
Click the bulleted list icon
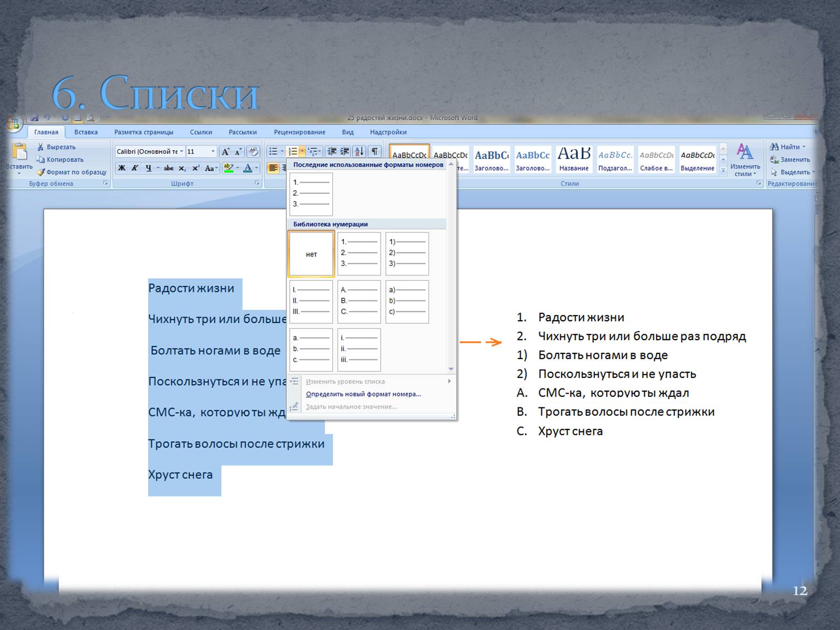click(x=273, y=152)
